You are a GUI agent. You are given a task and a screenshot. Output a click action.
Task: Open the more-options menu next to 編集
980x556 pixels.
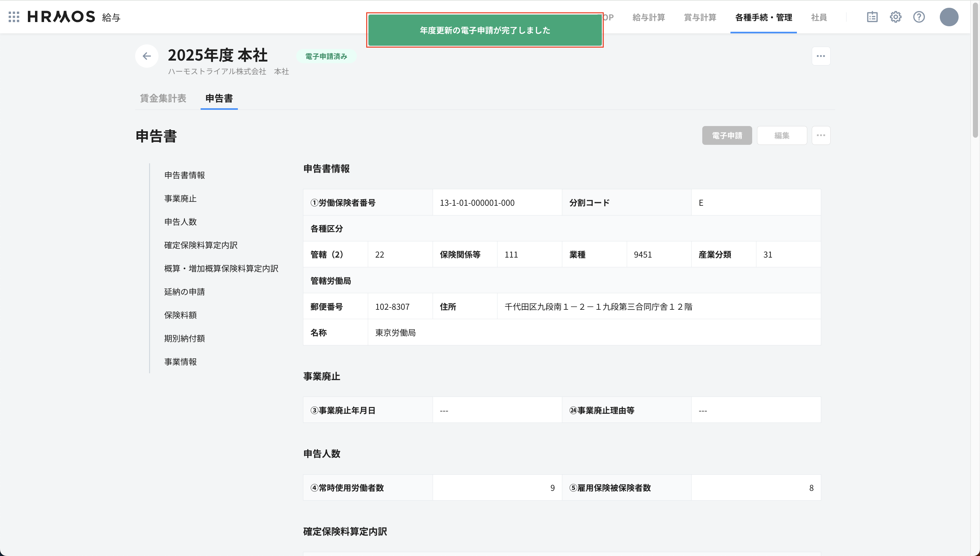pyautogui.click(x=821, y=135)
